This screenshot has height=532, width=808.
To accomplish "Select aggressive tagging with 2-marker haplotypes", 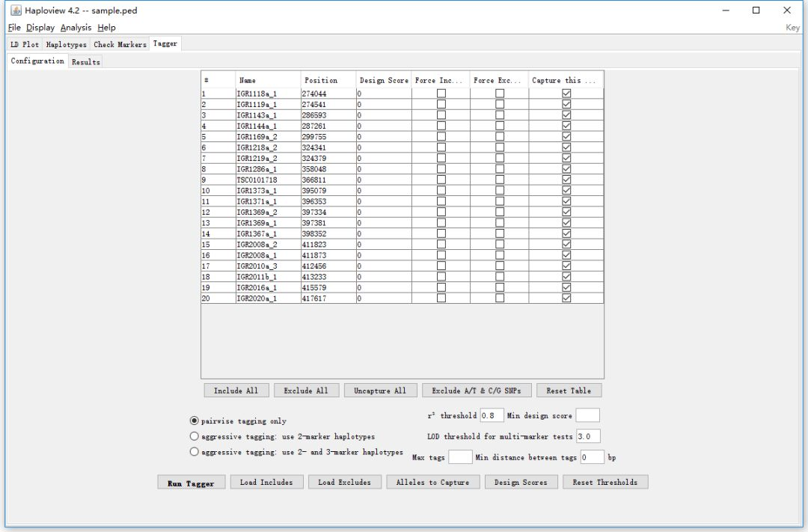I will click(195, 436).
